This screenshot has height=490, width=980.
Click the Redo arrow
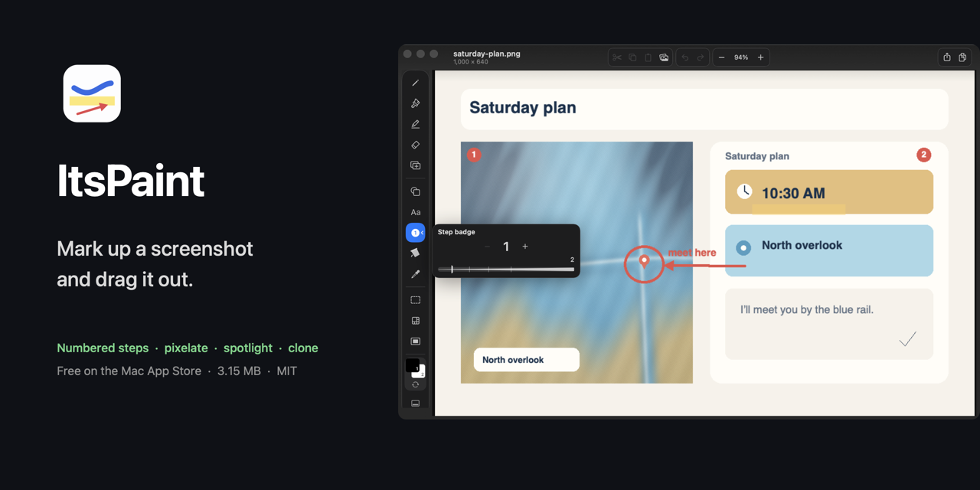700,57
